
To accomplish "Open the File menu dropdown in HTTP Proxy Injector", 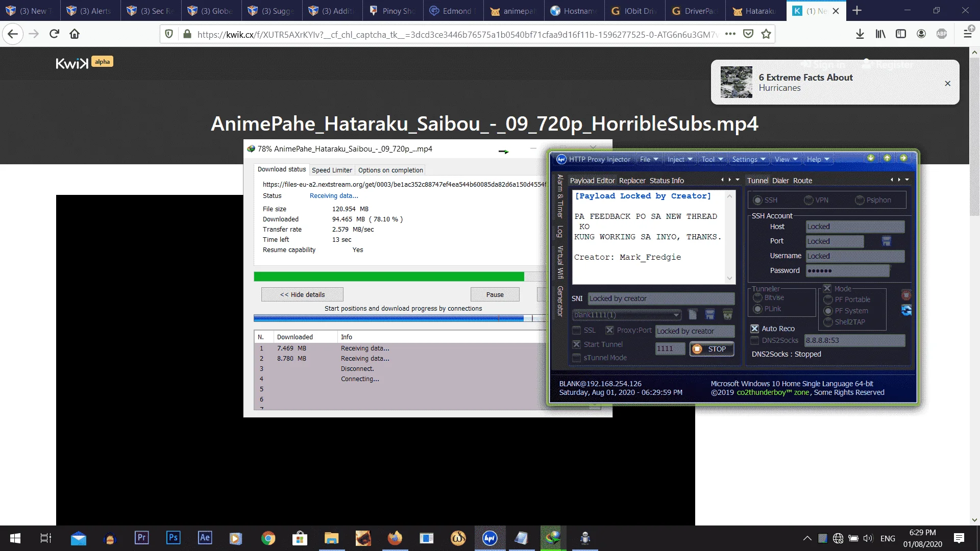I will 649,159.
